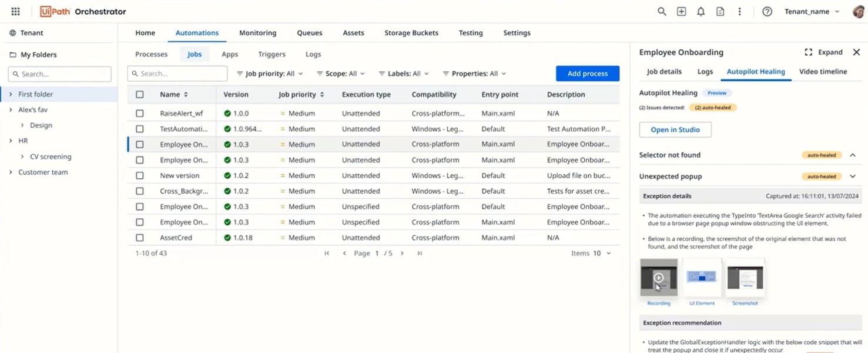Click the Add process button
This screenshot has height=353, width=868.
point(588,74)
